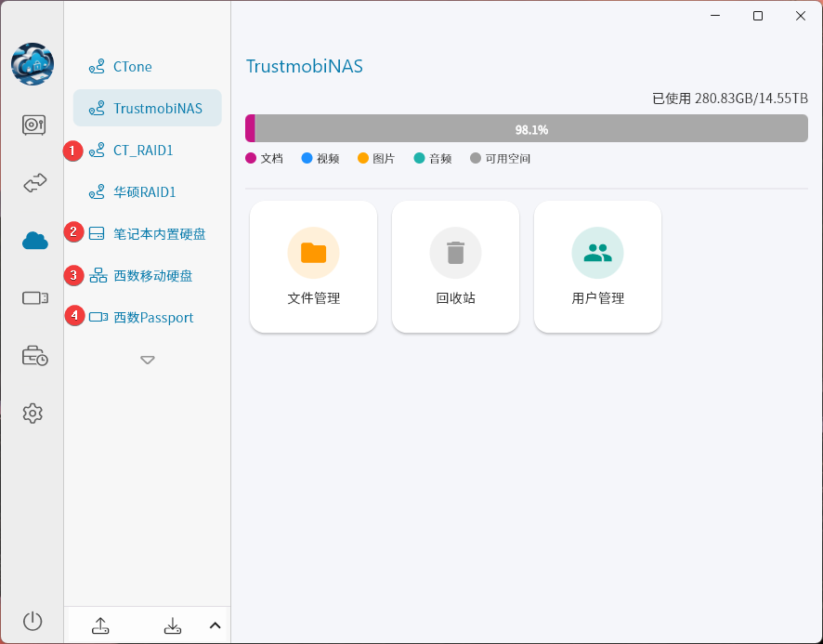Screen dimensions: 823x644
Task: Select CTone device in the list
Action: [x=132, y=67]
